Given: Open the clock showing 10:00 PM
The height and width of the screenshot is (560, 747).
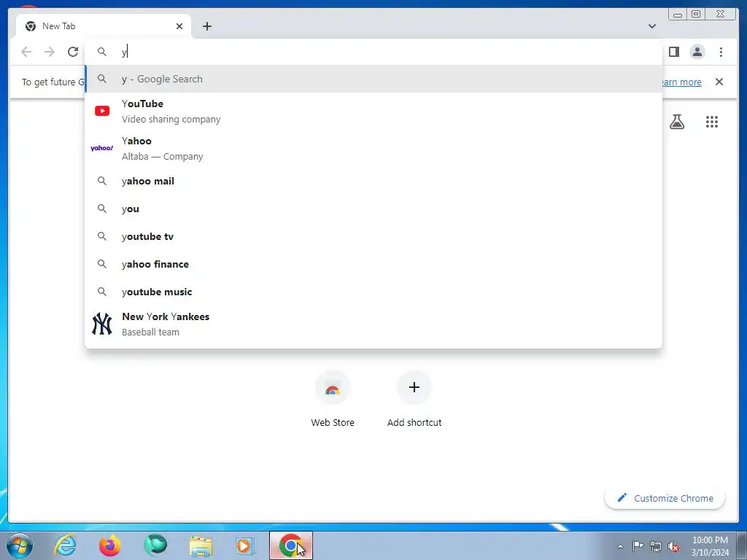Looking at the screenshot, I should (710, 546).
